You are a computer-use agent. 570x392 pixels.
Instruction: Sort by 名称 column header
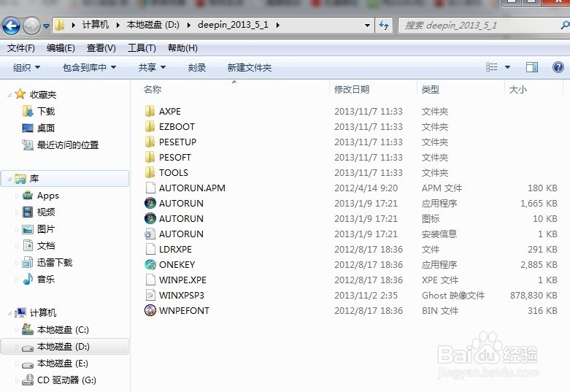coord(153,90)
